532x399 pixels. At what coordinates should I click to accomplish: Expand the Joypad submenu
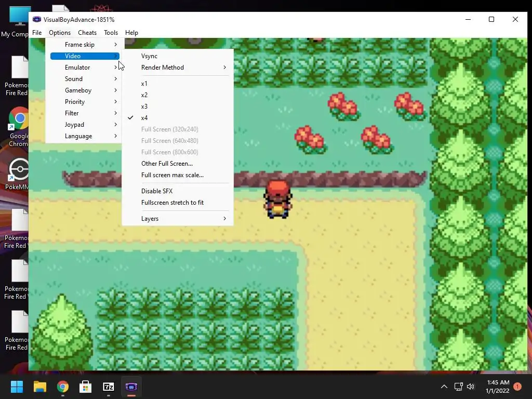[85, 125]
